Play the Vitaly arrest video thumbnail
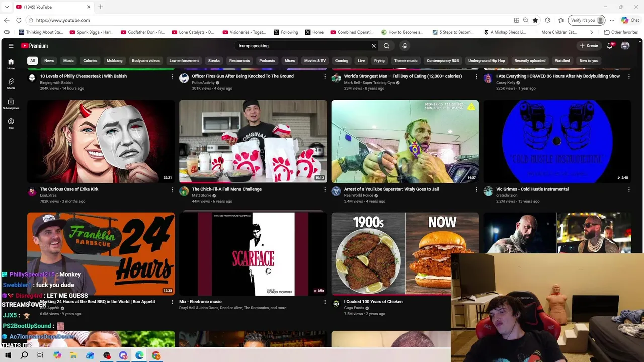The width and height of the screenshot is (644, 362). 405,141
